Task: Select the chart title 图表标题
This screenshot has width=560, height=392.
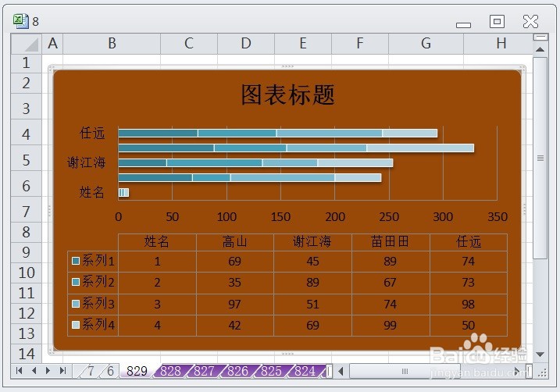Action: [288, 95]
